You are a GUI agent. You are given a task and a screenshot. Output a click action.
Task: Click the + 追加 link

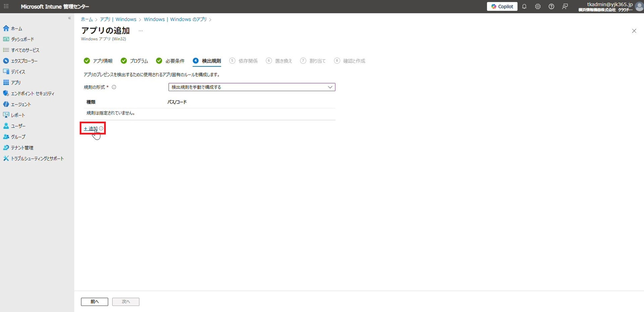click(x=91, y=128)
